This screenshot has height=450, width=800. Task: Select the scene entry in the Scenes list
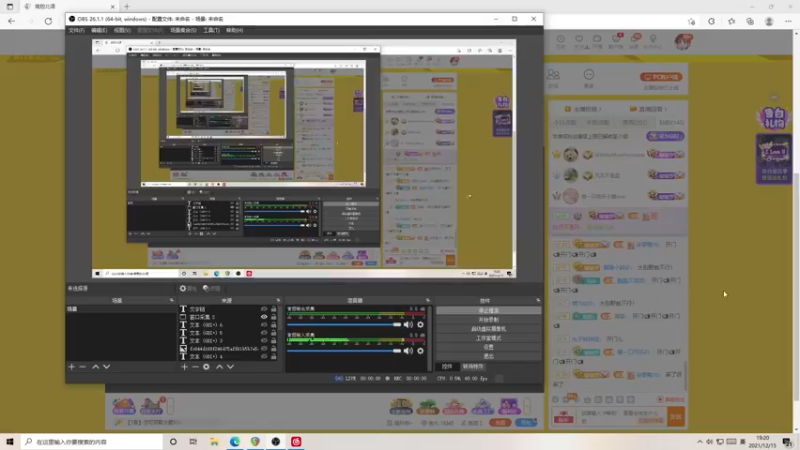(121, 309)
